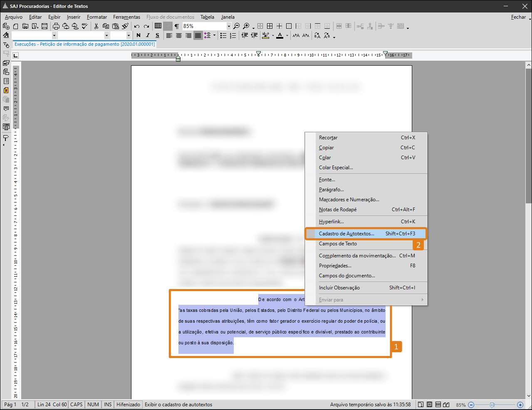The height and width of the screenshot is (410, 532).
Task: Click the vertical scrollbar down arrow
Action: click(x=528, y=396)
